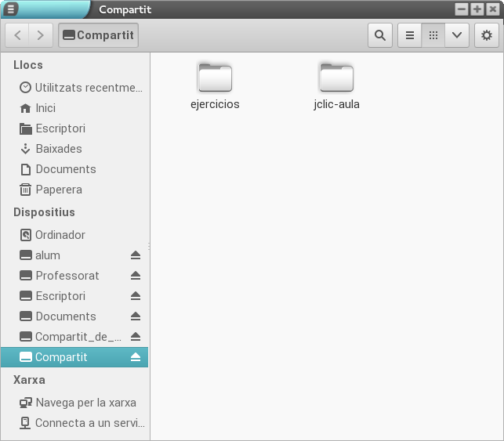Click the Compartit path bar button
This screenshot has width=504, height=441.
[x=98, y=35]
